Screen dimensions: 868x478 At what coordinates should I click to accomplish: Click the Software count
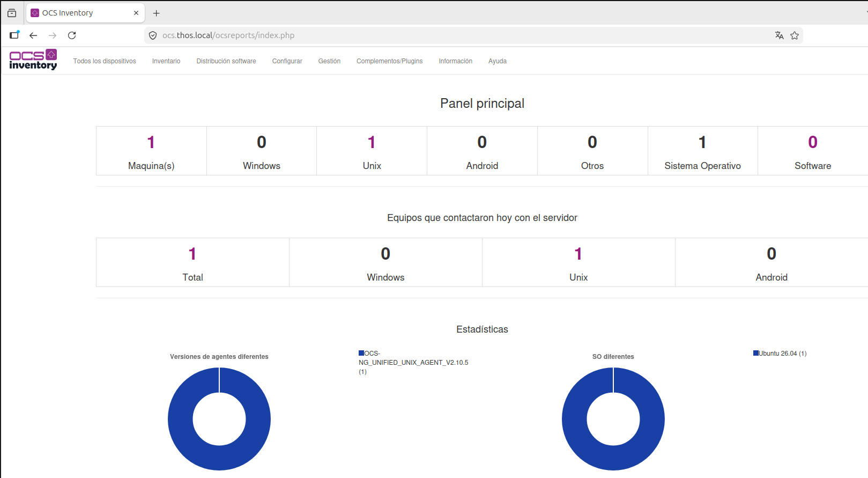coord(813,142)
